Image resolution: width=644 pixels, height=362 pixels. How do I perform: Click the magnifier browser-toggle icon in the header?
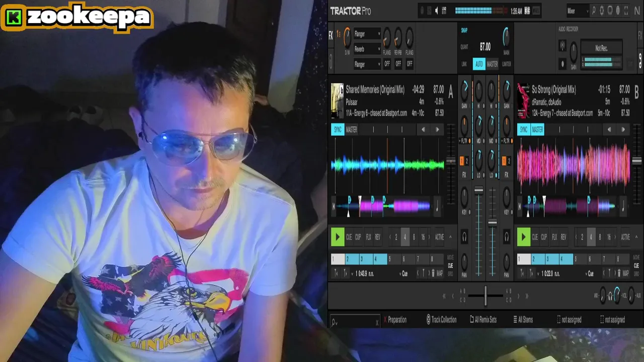[593, 10]
